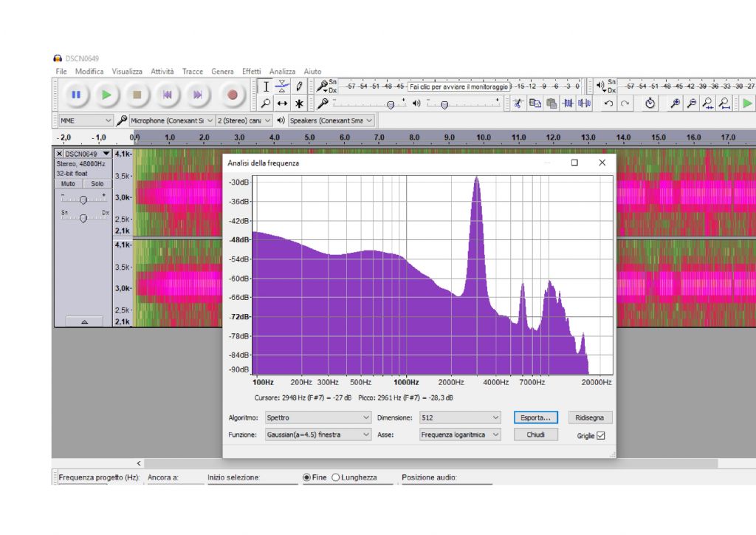The width and height of the screenshot is (756, 535).
Task: Skip to start of track
Action: tap(168, 95)
